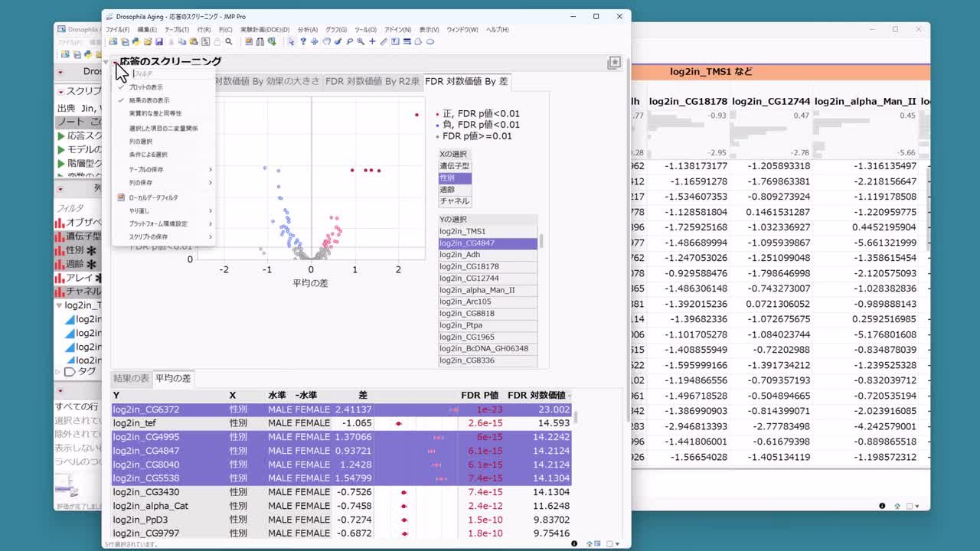The width and height of the screenshot is (980, 551).
Task: Click the log2in_CG18178 column header in right window
Action: pyautogui.click(x=688, y=101)
